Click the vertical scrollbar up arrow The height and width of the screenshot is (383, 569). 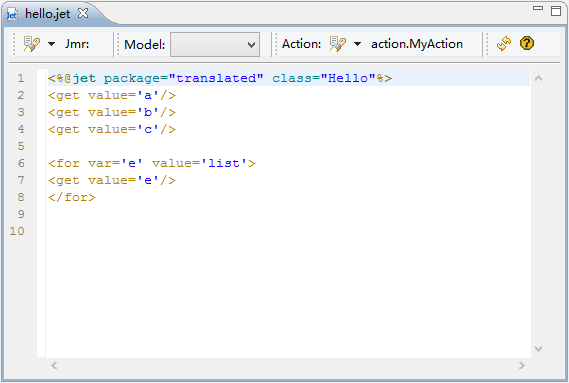[x=539, y=78]
